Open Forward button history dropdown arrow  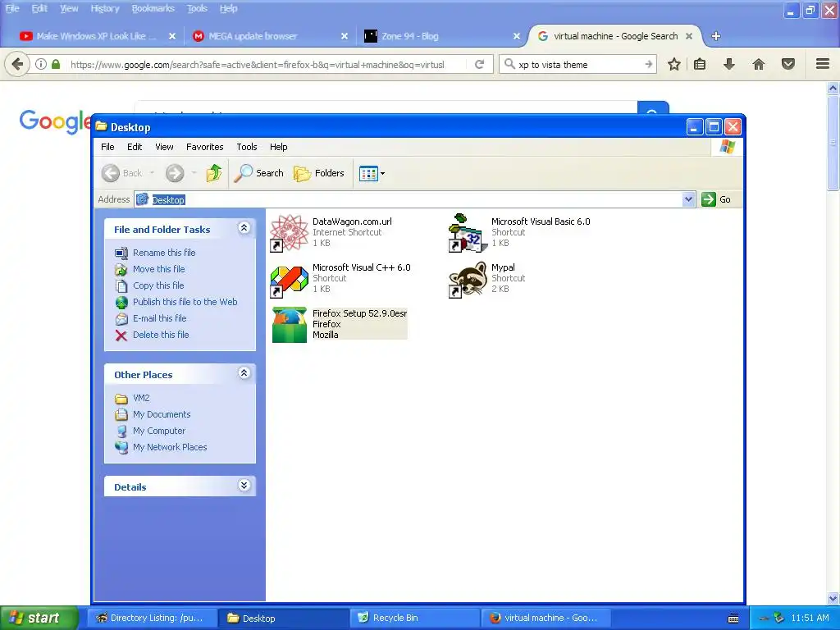pos(194,173)
